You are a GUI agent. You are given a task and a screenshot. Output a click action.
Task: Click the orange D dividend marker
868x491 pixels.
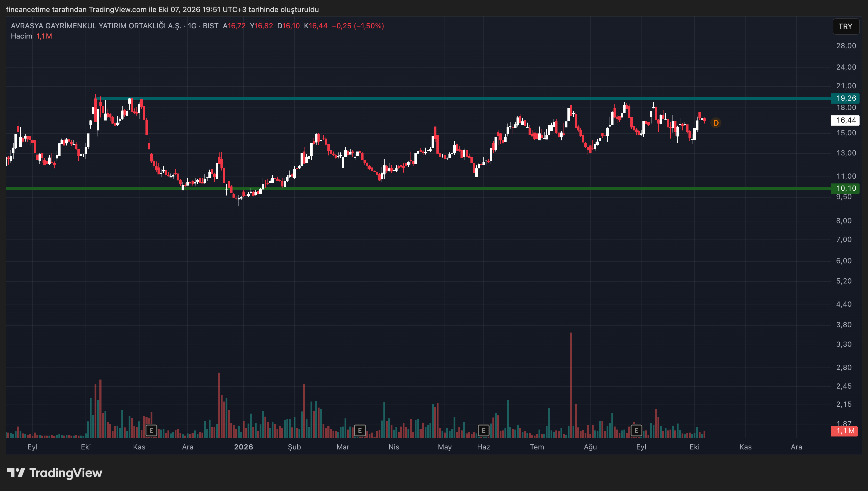click(x=716, y=123)
